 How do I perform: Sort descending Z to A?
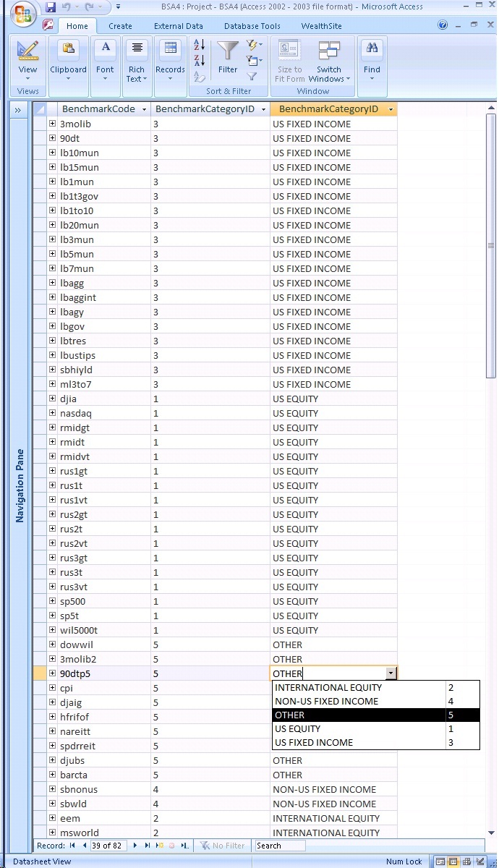click(x=200, y=61)
